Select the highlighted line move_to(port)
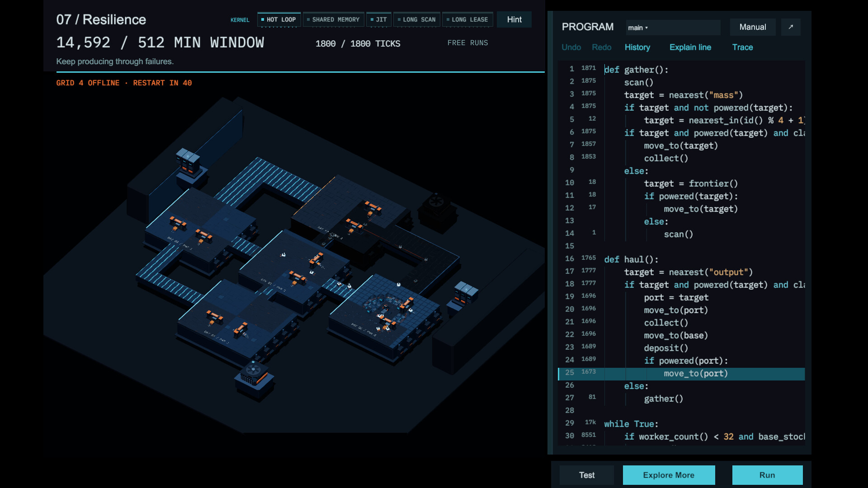868x488 pixels. (x=681, y=374)
